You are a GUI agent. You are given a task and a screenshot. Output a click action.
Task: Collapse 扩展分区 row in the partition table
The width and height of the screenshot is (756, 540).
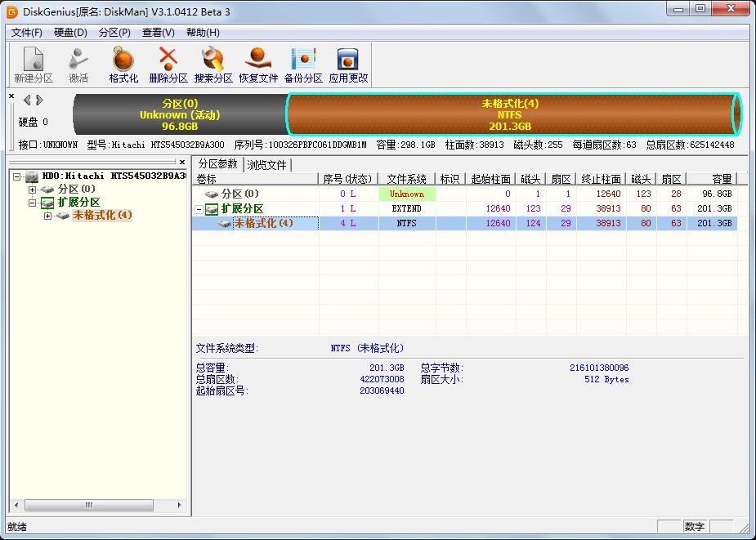[199, 209]
